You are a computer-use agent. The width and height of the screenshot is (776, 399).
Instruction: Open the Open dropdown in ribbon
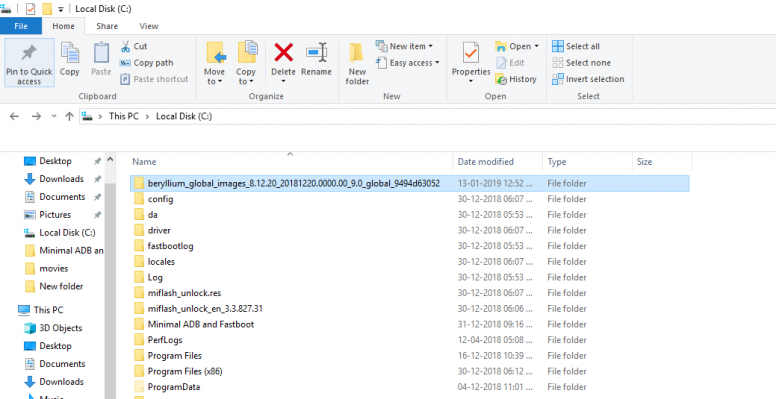click(x=517, y=46)
